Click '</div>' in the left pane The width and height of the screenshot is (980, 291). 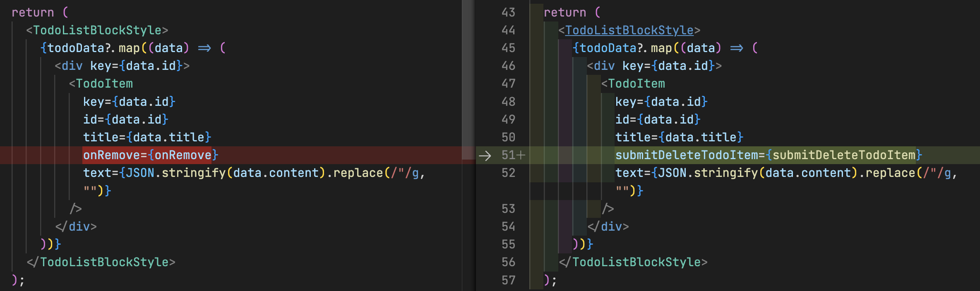[x=76, y=227]
